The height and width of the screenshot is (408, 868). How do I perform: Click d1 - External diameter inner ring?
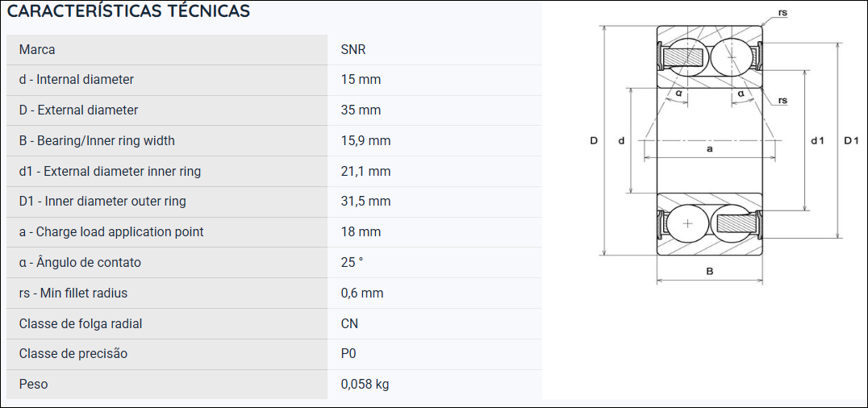[x=111, y=171]
